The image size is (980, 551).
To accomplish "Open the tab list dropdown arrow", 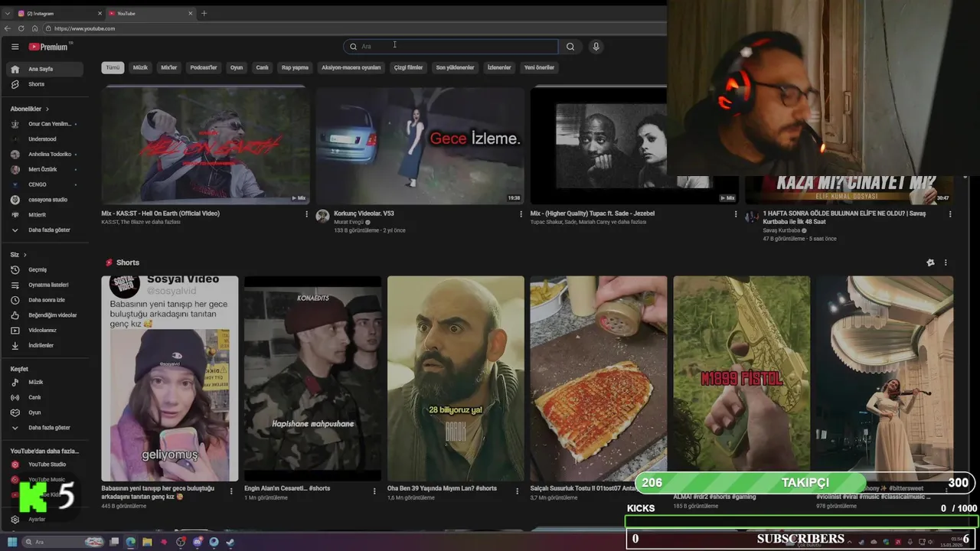I will click(x=8, y=13).
